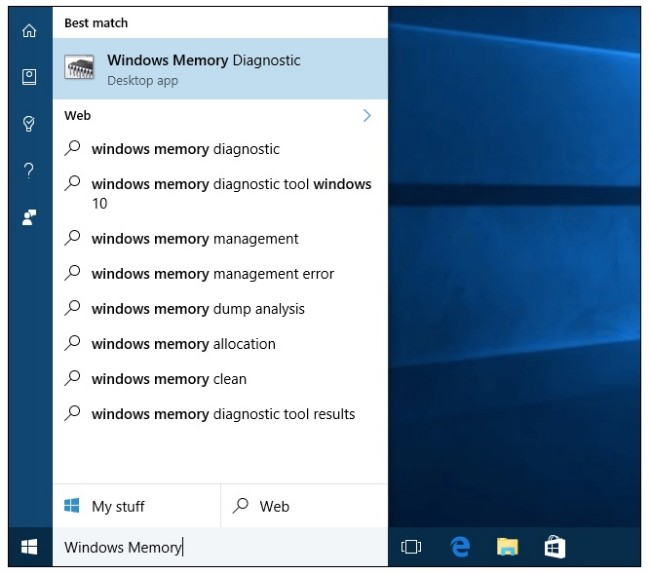This screenshot has height=573, width=650.
Task: Pick 'windows memory dump analysis' suggestion
Action: pyautogui.click(x=221, y=309)
